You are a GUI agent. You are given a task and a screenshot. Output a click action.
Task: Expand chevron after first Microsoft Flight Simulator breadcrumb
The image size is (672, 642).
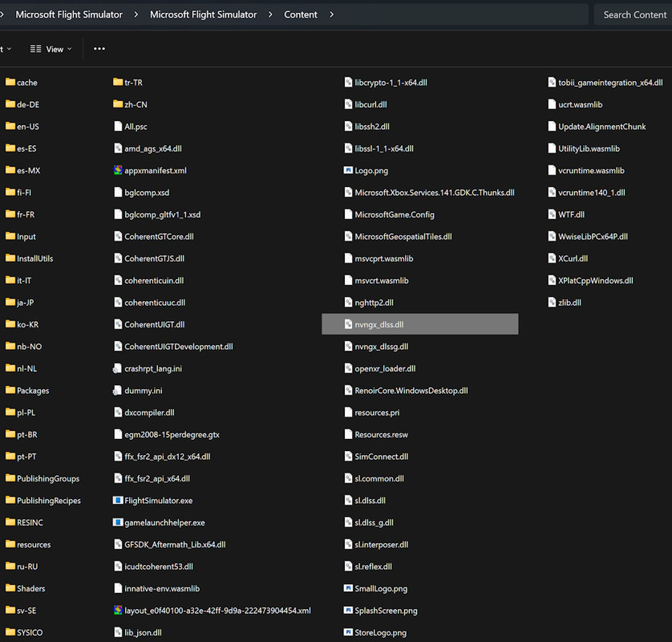[136, 14]
